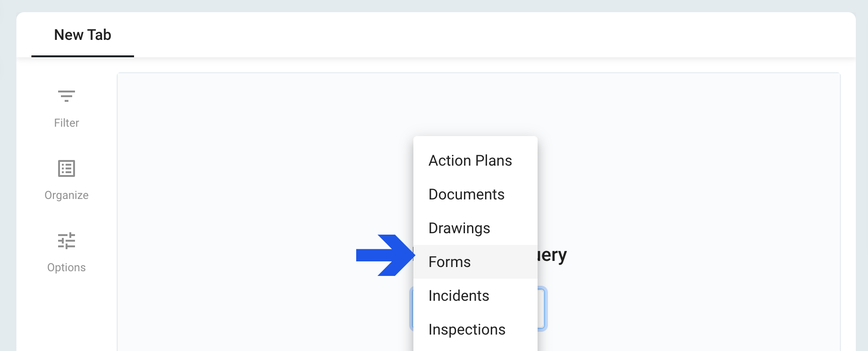Click the Organize text label
The height and width of the screenshot is (351, 868).
tap(67, 195)
